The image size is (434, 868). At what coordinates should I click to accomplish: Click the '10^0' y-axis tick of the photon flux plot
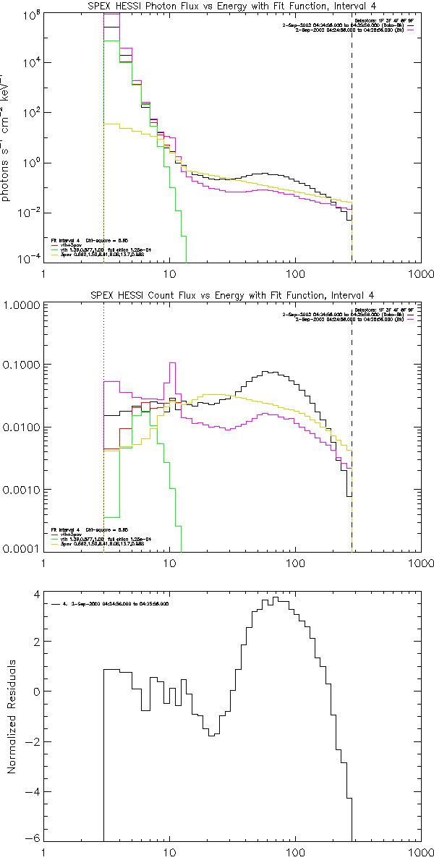[x=30, y=161]
